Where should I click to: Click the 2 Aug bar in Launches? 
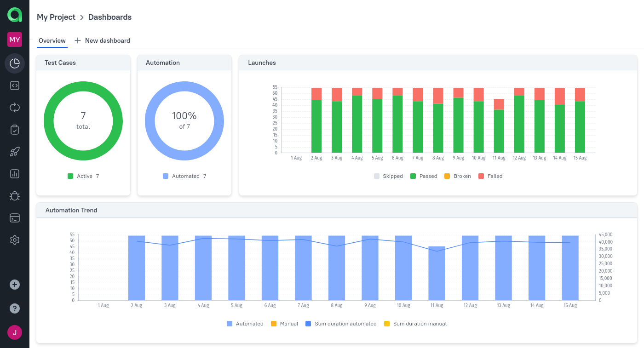[316, 120]
